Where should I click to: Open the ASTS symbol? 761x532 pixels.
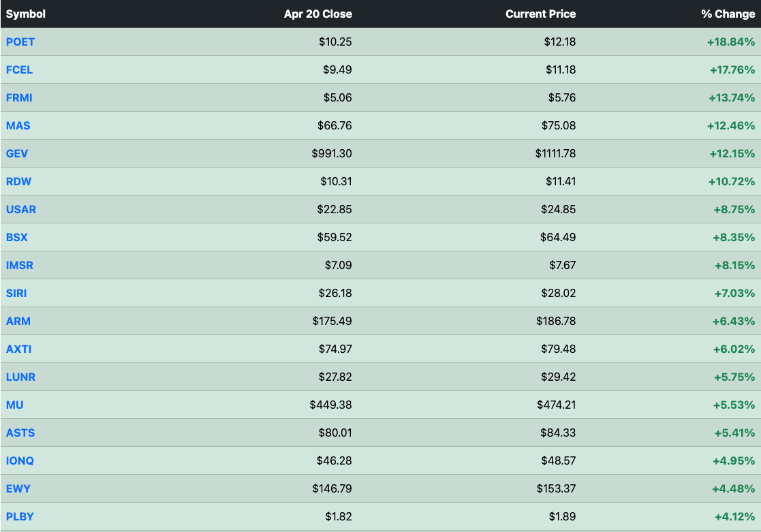point(20,433)
